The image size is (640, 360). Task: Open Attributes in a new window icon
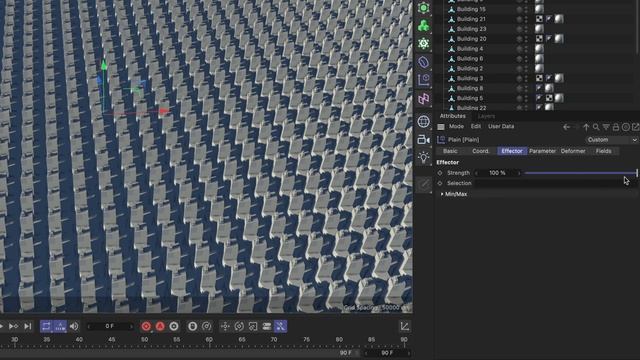(636, 127)
